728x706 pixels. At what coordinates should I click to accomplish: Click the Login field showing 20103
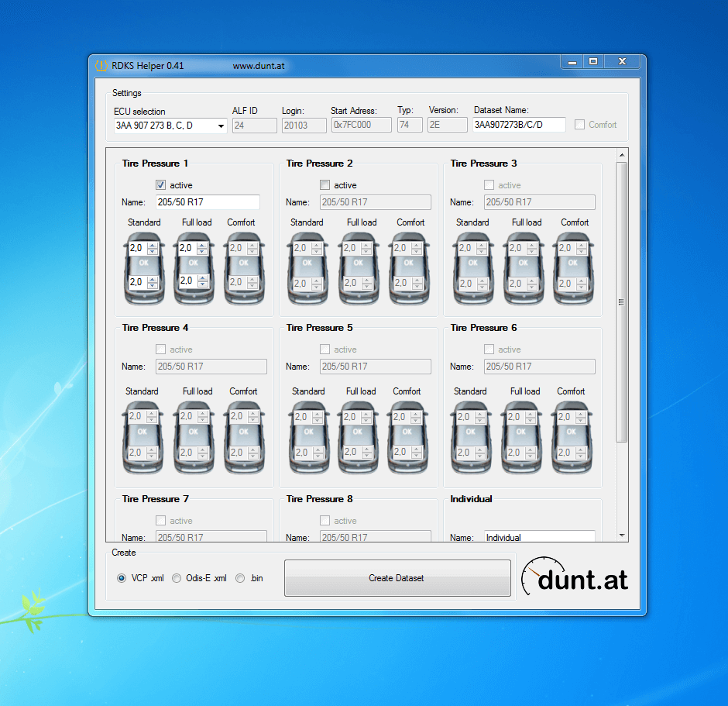coord(304,126)
